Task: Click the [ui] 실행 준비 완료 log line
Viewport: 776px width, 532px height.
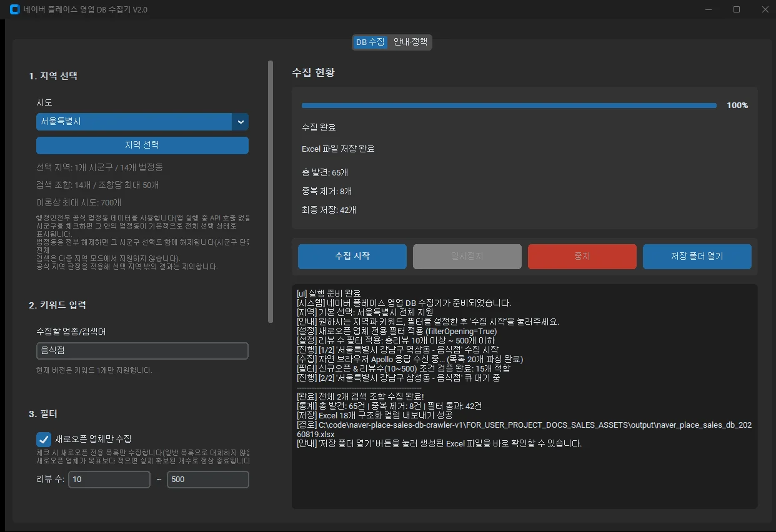Action: [x=329, y=293]
